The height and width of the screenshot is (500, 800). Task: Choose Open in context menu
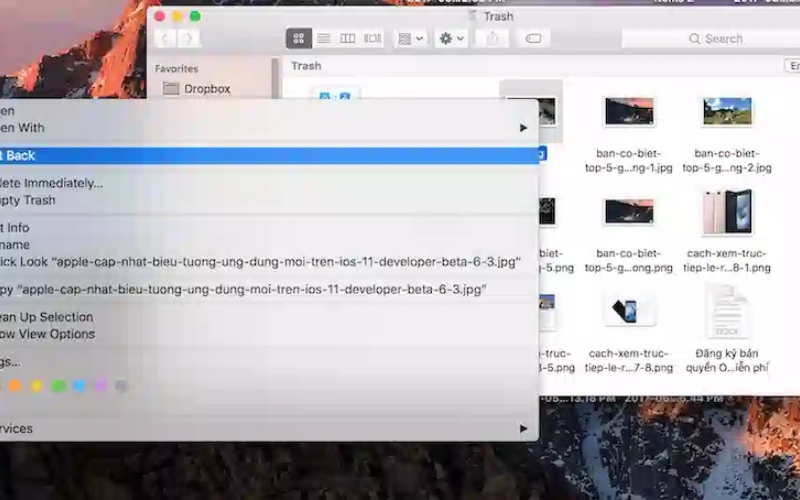tap(269, 111)
